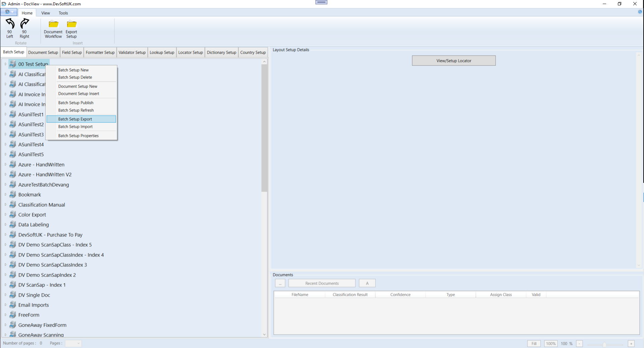Click the Email Imports batch icon
Screen dimensions: 644x348
13,305
